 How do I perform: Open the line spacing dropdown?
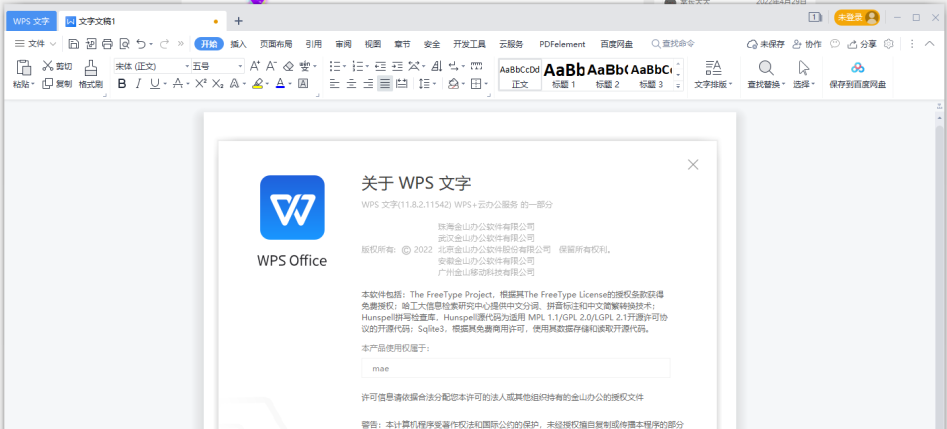click(434, 84)
